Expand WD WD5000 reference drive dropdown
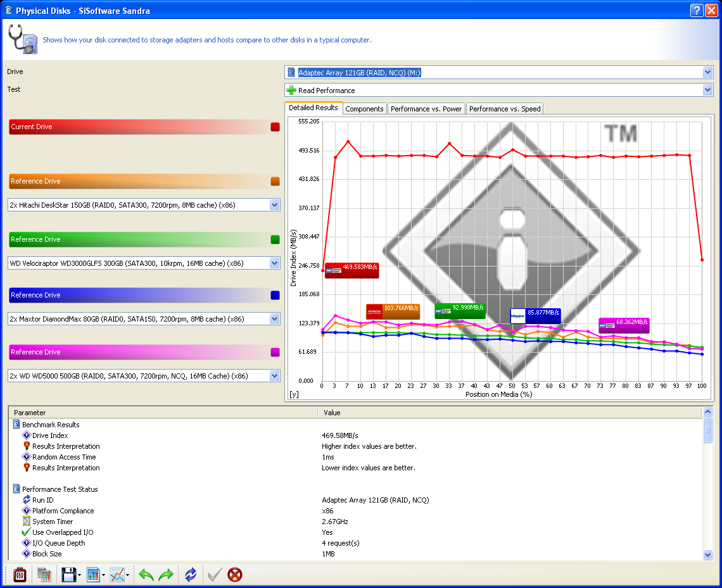Screen dimensions: 722x588 pyautogui.click(x=274, y=375)
